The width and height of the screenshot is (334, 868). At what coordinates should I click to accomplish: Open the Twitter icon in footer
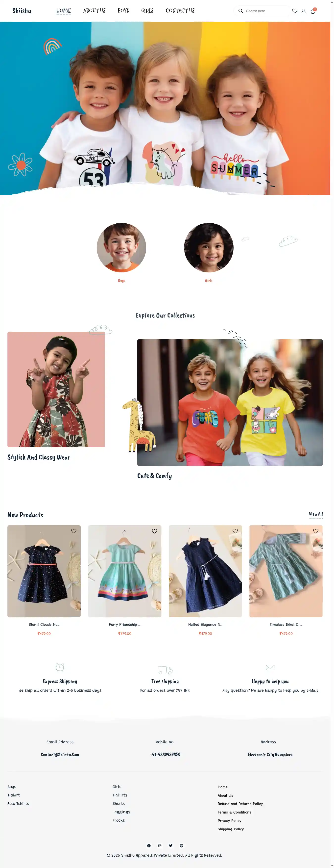click(171, 845)
